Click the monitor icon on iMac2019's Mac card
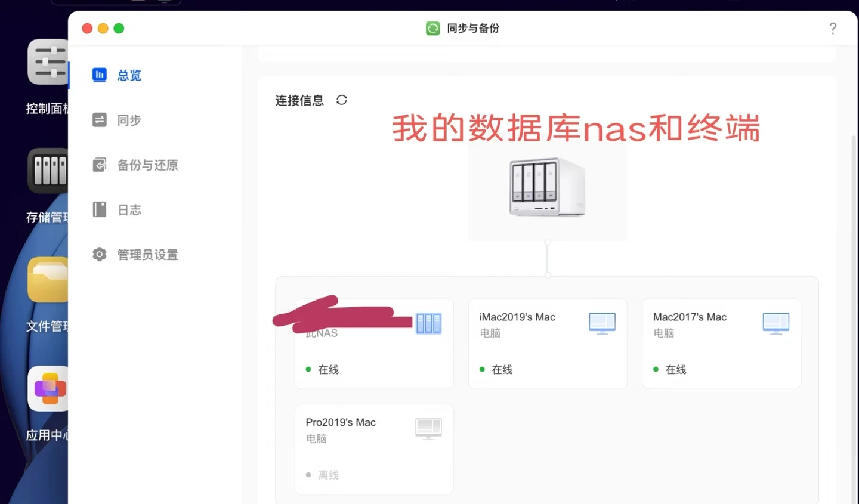The height and width of the screenshot is (504, 859). [602, 323]
